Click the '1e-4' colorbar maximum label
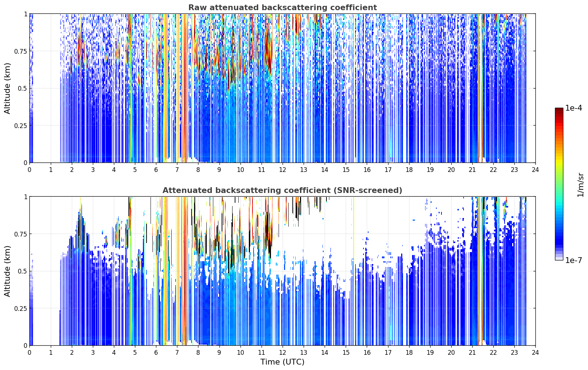 (573, 108)
